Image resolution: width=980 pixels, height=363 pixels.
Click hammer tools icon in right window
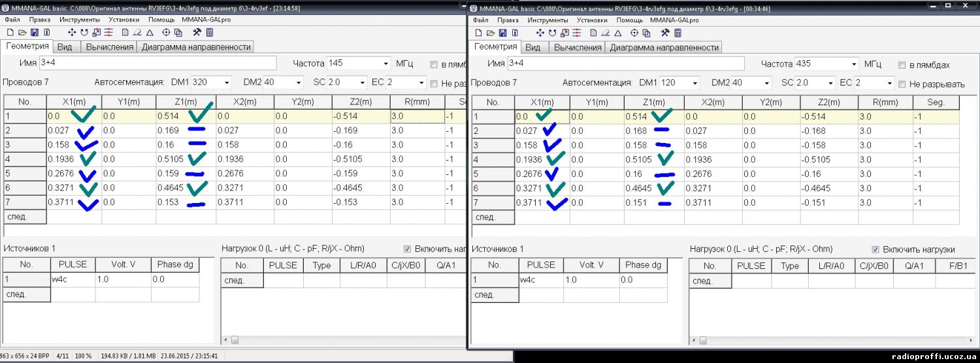pos(665,33)
